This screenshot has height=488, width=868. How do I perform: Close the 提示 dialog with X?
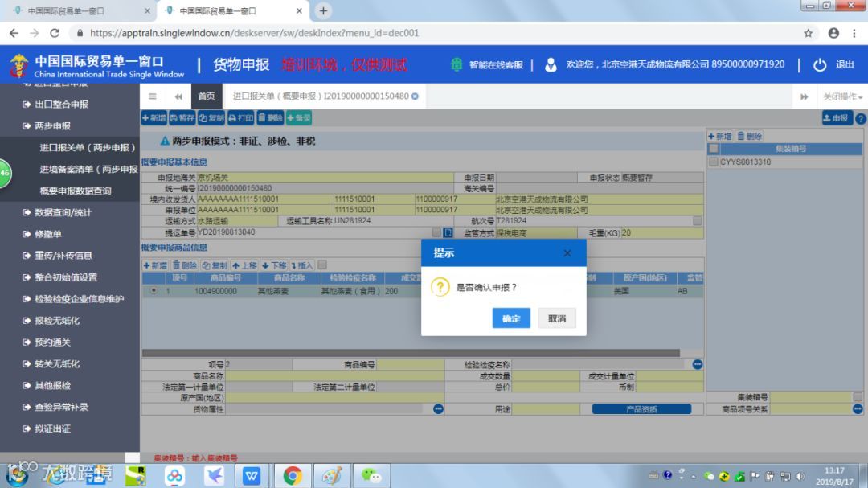coord(567,253)
